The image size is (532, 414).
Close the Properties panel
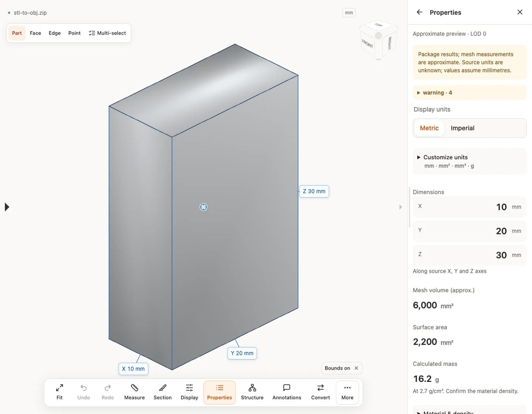tap(520, 12)
